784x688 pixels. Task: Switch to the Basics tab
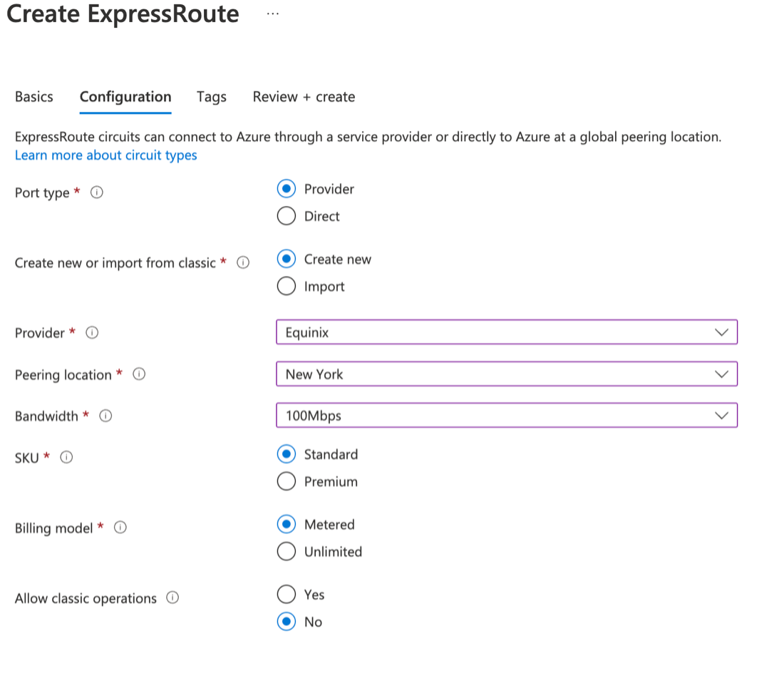pos(33,97)
